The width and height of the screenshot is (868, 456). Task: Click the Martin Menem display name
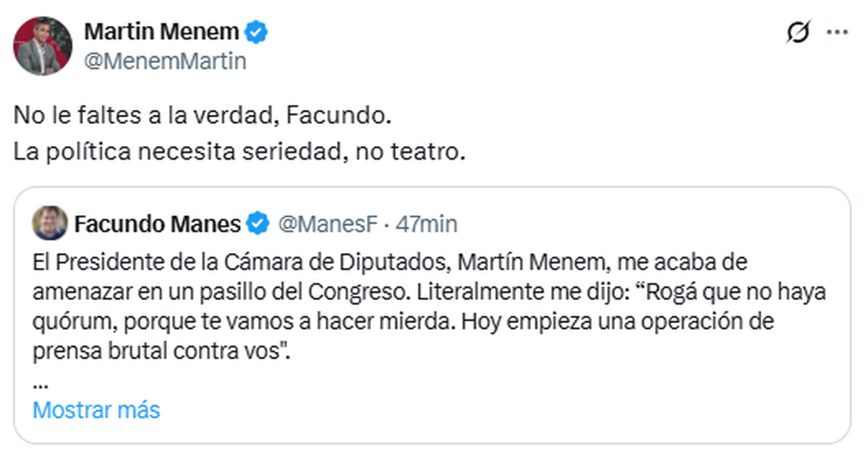pyautogui.click(x=161, y=32)
